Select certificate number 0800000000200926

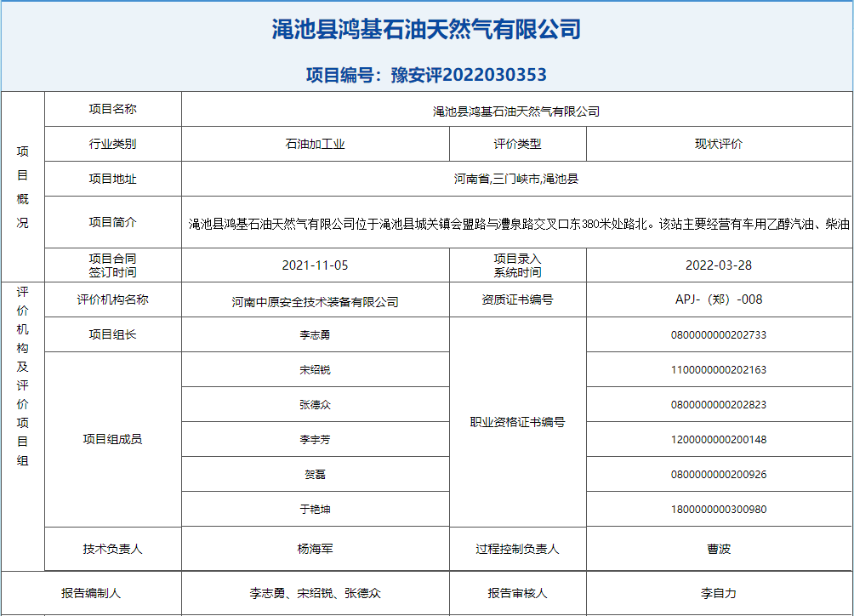pyautogui.click(x=719, y=475)
